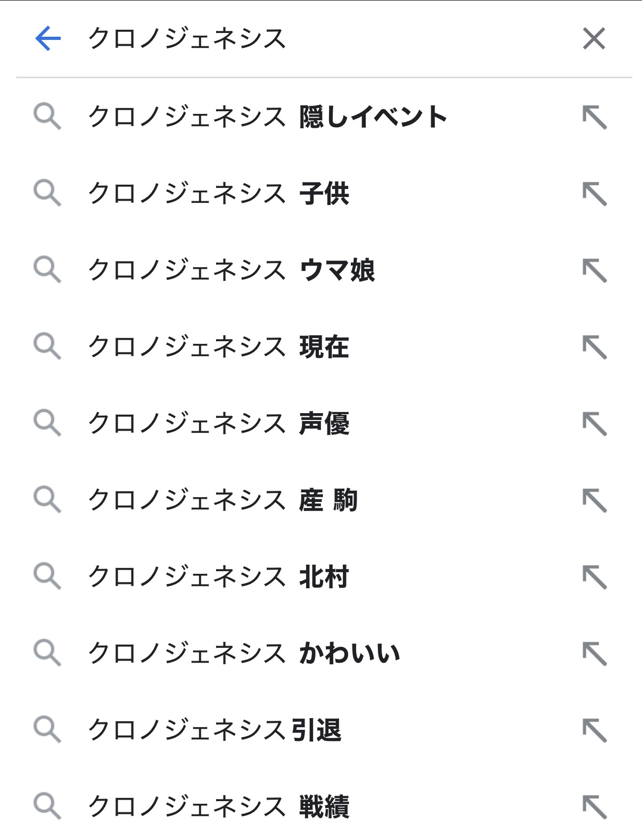This screenshot has width=642, height=840.
Task: Click insert arrow next to 子供
Action: pyautogui.click(x=594, y=194)
